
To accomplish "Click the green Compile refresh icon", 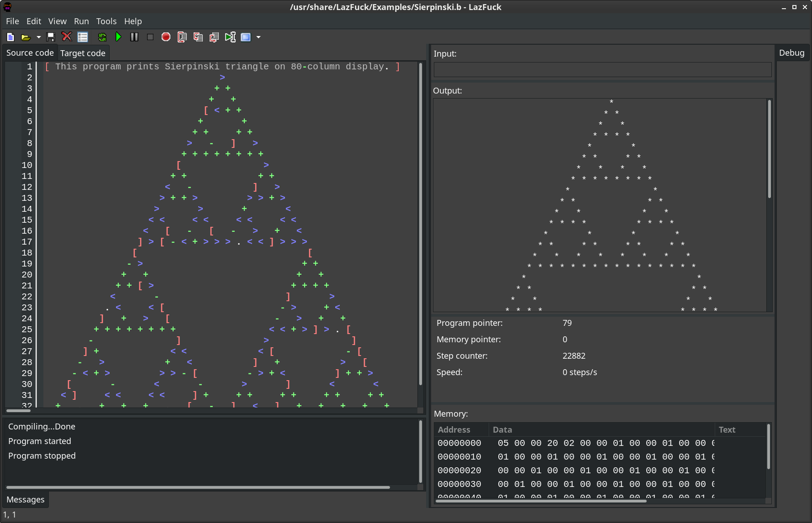I will pyautogui.click(x=102, y=37).
